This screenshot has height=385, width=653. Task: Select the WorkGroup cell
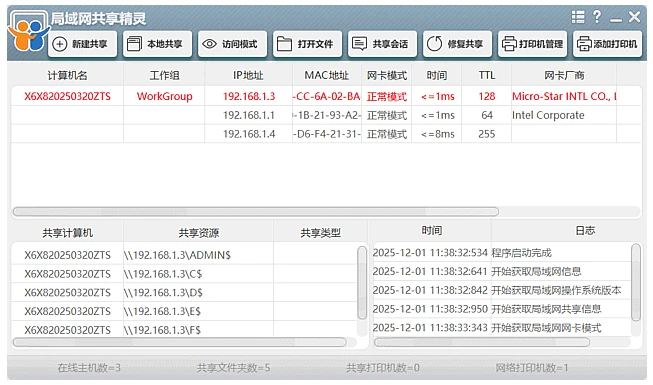tap(164, 96)
